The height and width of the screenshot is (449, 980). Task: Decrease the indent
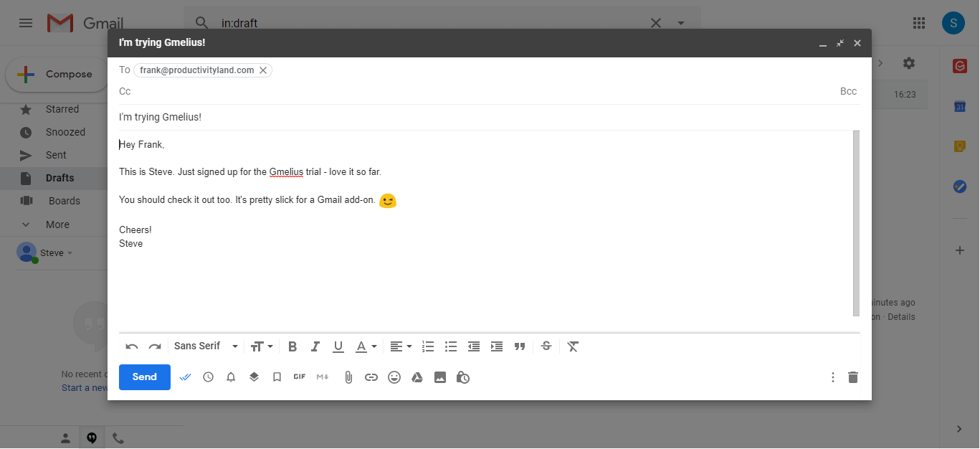474,346
